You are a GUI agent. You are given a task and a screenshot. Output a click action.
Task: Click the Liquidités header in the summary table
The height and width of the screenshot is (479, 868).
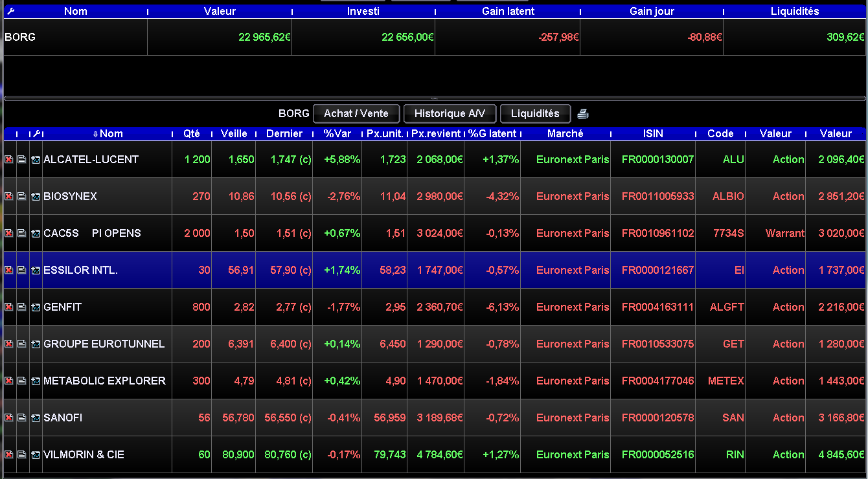pyautogui.click(x=795, y=11)
